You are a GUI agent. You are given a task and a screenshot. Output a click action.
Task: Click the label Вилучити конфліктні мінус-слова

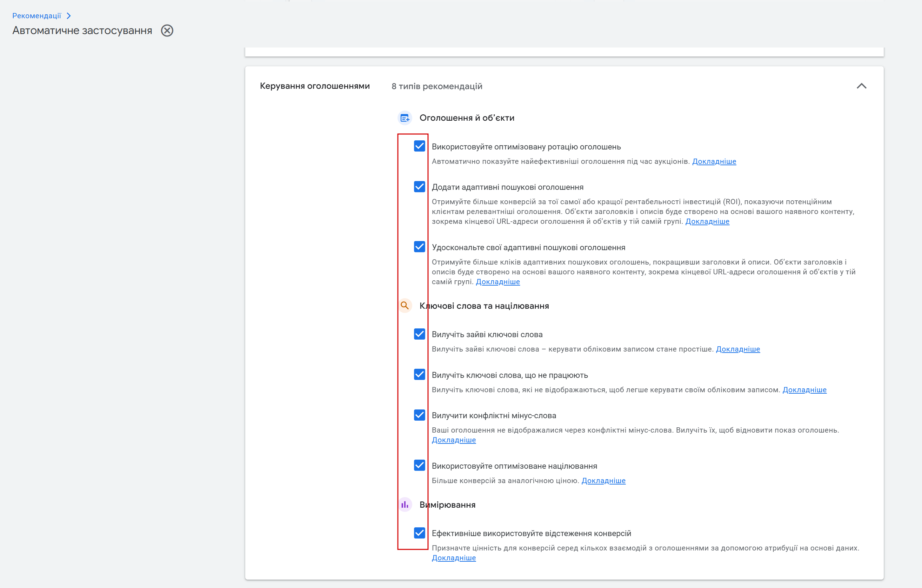pyautogui.click(x=494, y=416)
